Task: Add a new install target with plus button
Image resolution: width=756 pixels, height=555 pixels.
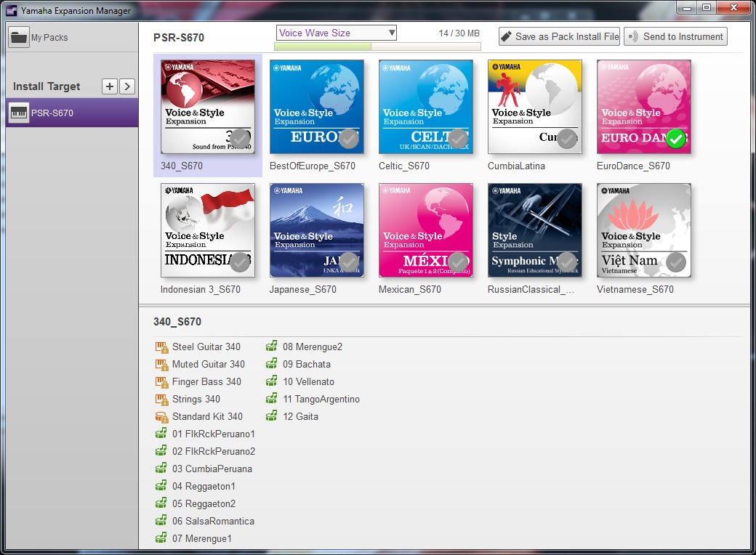Action: point(110,86)
